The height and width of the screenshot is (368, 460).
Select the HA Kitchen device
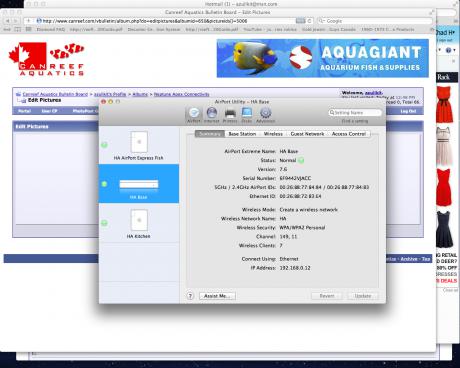(139, 224)
